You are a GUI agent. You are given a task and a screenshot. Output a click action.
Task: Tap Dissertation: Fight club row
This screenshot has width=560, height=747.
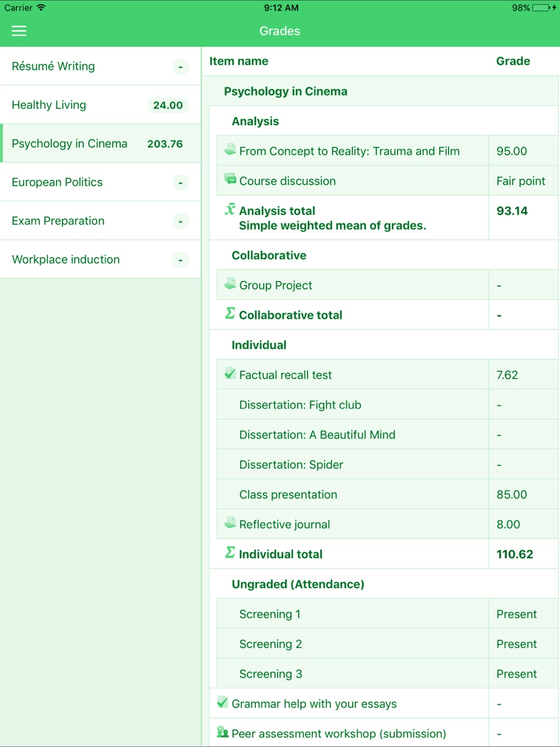(388, 404)
